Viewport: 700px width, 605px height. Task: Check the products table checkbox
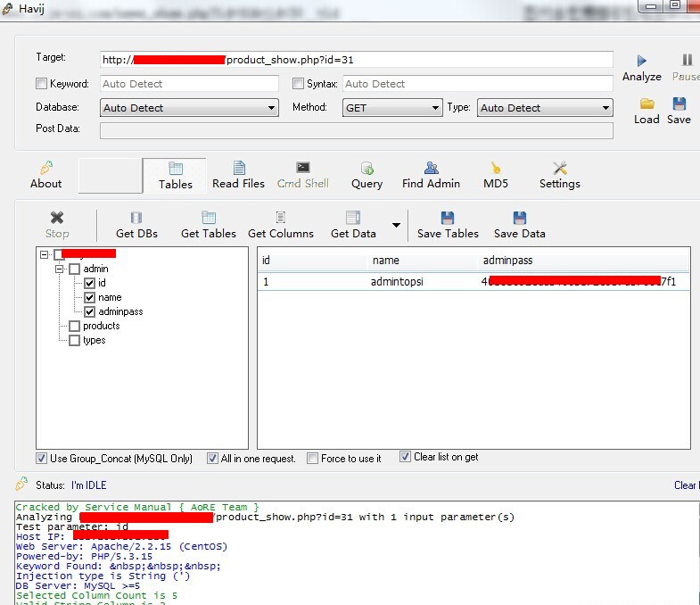[x=75, y=327]
